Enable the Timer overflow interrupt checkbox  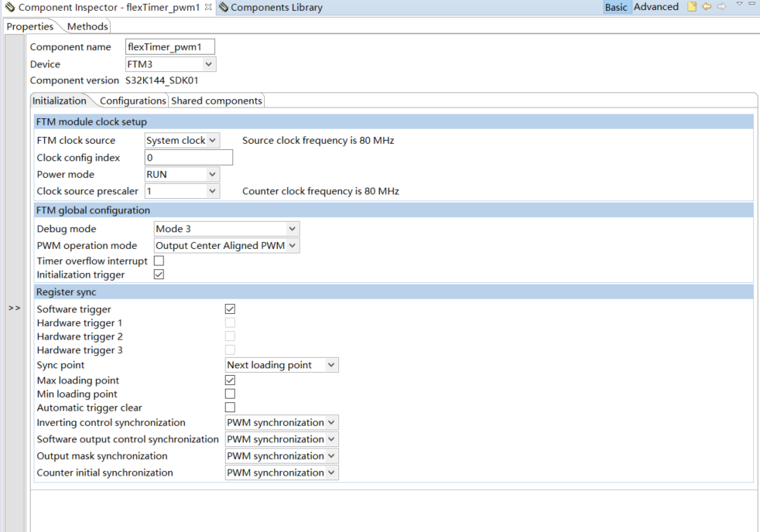click(158, 261)
